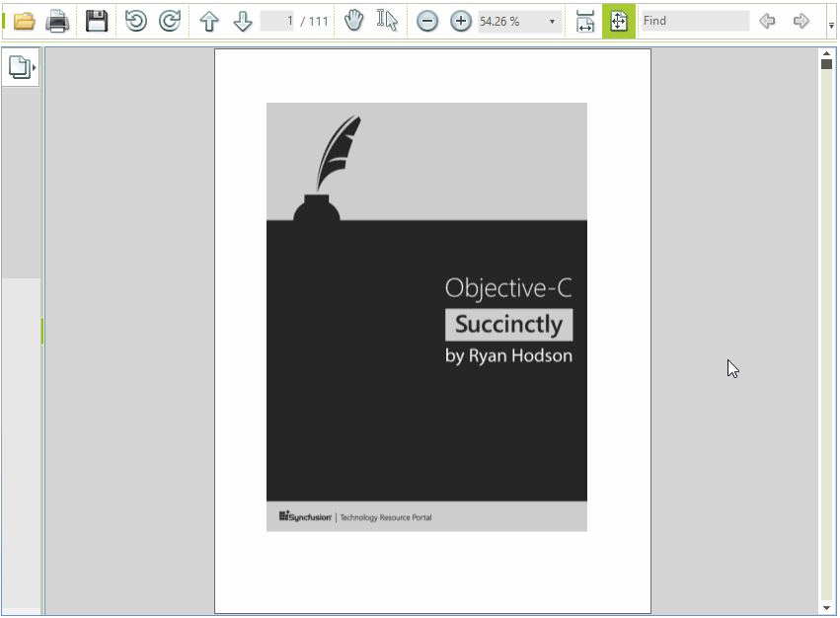Screen dimensions: 840x618
Task: Select the text selection cursor tool
Action: coord(387,21)
